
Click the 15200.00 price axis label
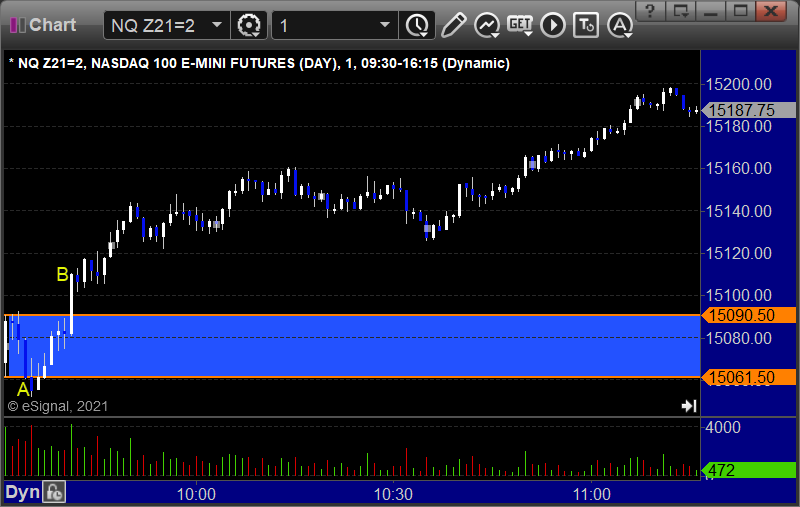pos(738,84)
